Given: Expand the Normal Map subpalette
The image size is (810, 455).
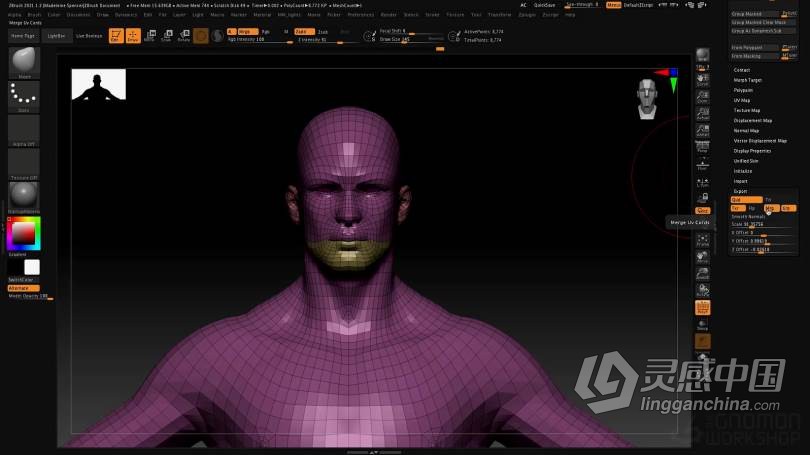Looking at the screenshot, I should pos(746,131).
